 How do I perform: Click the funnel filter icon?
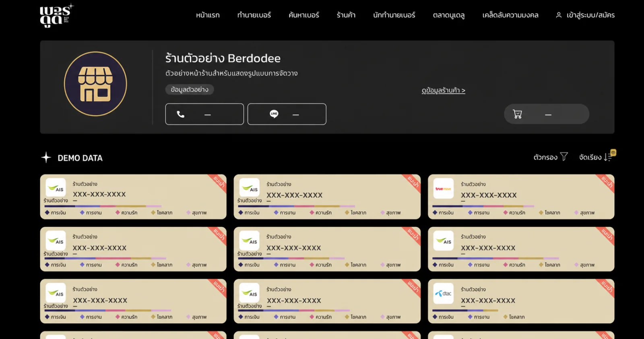pyautogui.click(x=564, y=157)
